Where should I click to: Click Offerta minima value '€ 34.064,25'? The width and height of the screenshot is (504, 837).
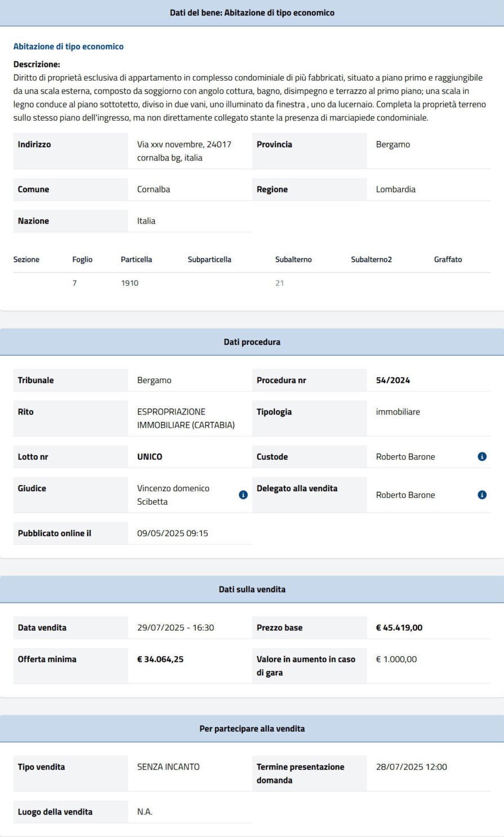[160, 660]
